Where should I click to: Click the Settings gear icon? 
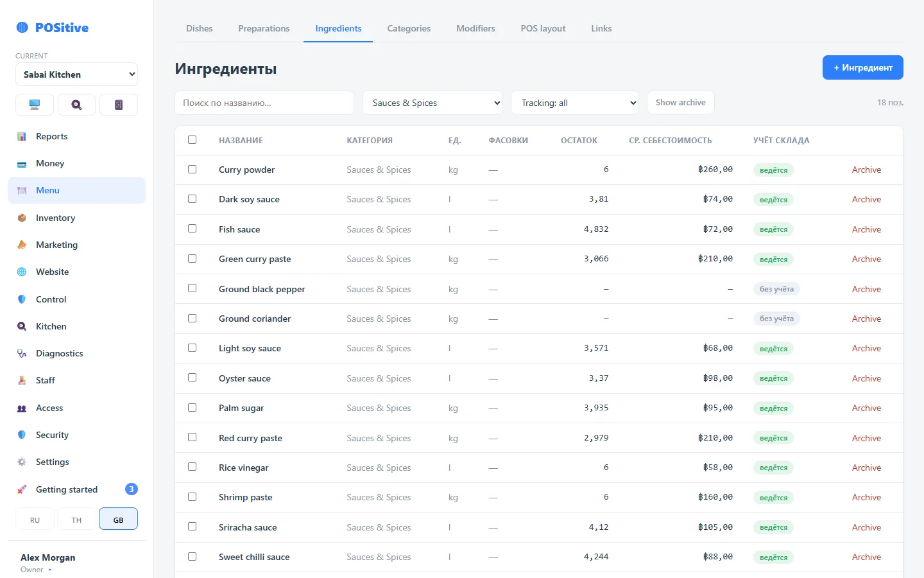pos(22,462)
